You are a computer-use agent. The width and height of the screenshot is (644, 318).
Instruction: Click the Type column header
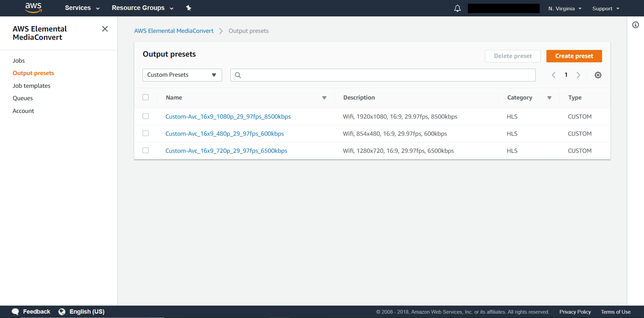[575, 98]
